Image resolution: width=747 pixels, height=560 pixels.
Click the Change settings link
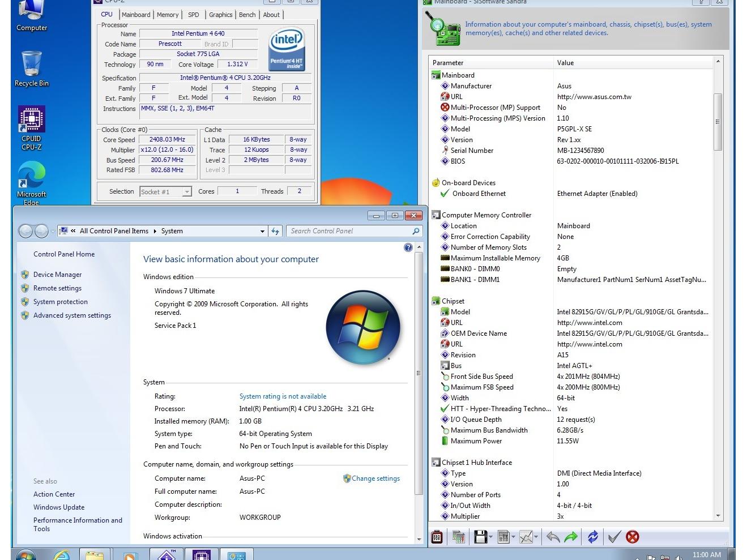(x=375, y=478)
